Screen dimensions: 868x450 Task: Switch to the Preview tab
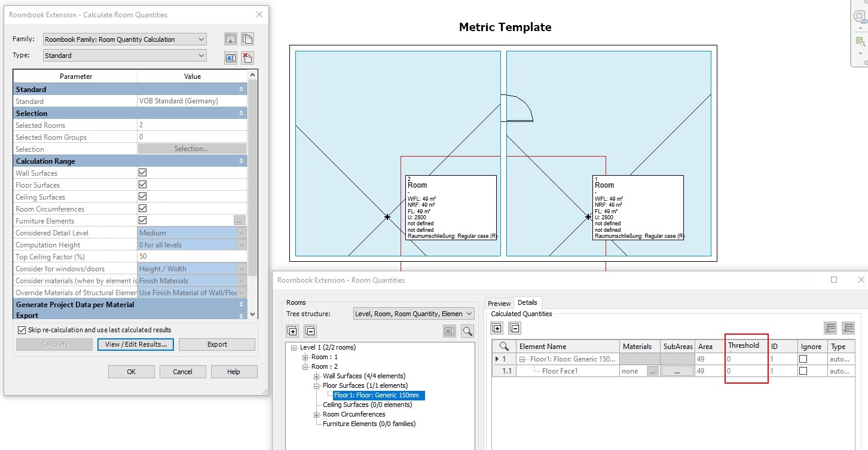[x=499, y=303]
